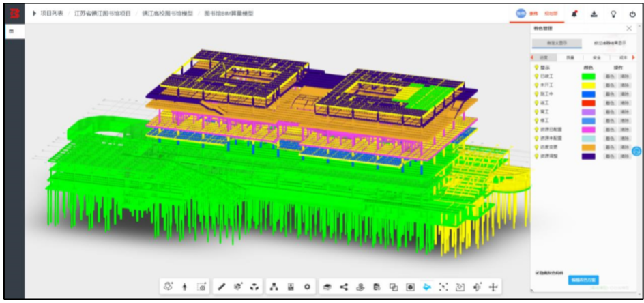Uncheck the 隐藏灰色构件 checkbox

(538, 272)
